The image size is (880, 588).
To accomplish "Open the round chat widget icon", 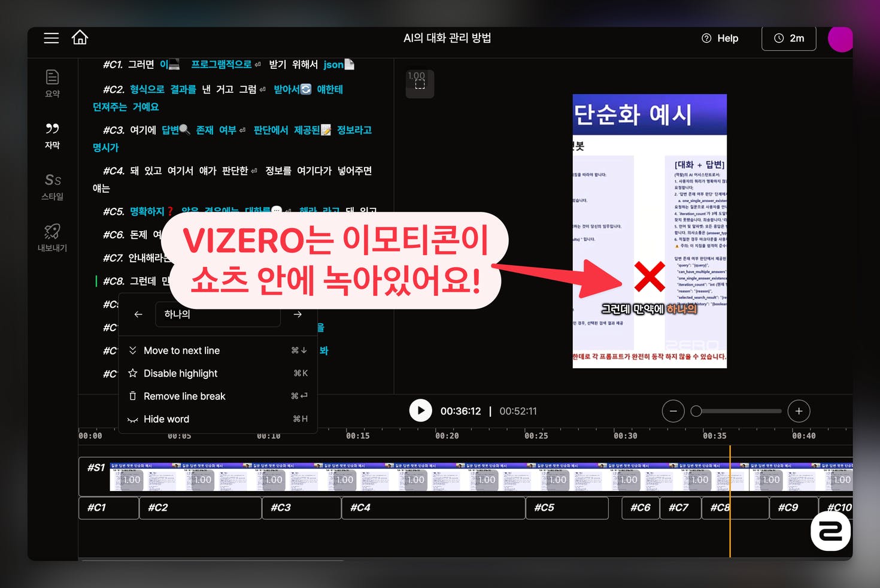I will pyautogui.click(x=831, y=531).
